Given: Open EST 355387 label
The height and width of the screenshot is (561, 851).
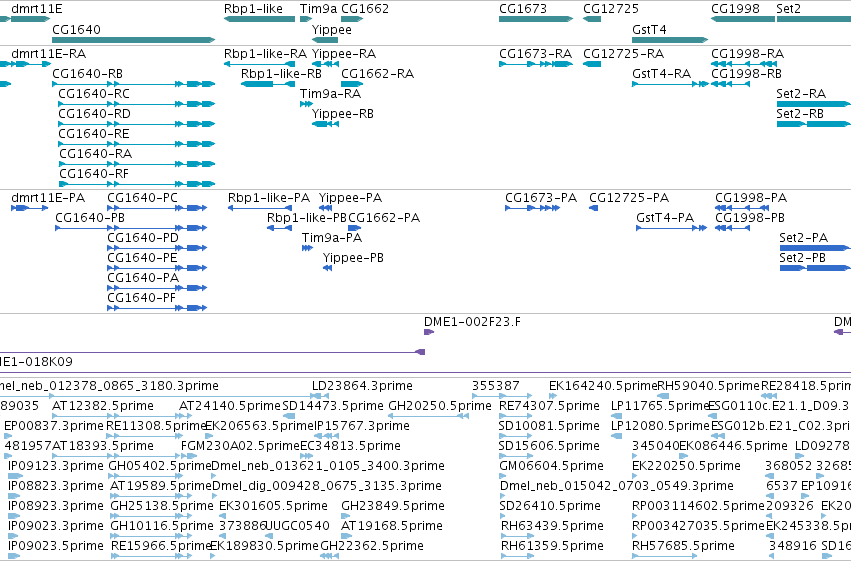Looking at the screenshot, I should point(496,386).
